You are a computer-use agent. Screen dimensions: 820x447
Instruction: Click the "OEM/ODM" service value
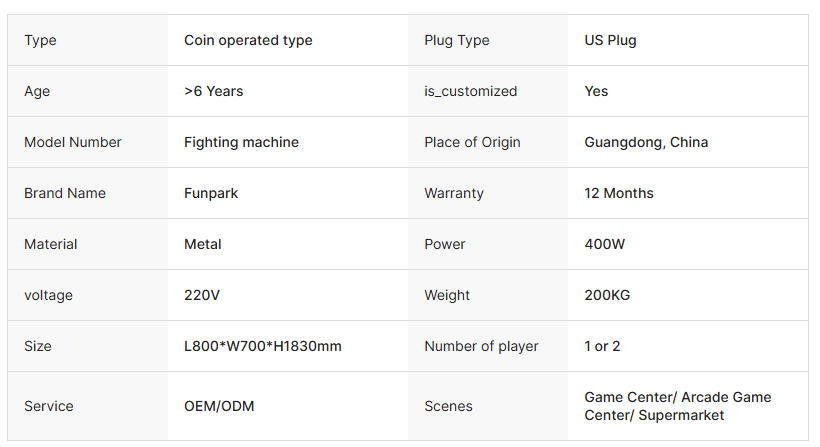coord(217,406)
